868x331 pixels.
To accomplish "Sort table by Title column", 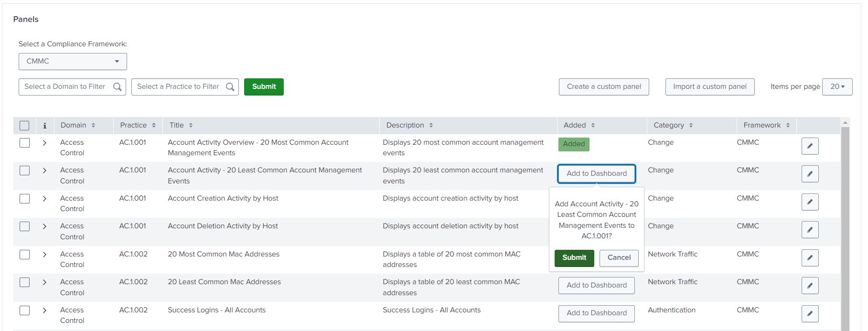I will click(x=191, y=125).
